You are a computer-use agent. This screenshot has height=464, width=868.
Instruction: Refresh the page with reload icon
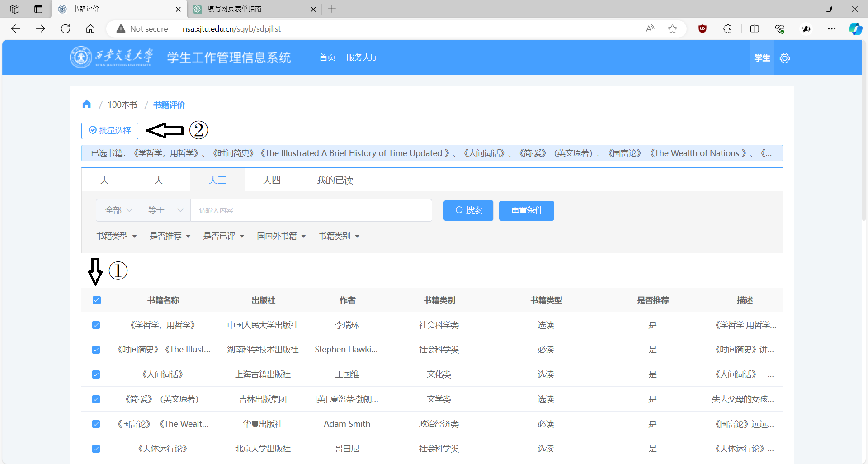[x=66, y=29]
